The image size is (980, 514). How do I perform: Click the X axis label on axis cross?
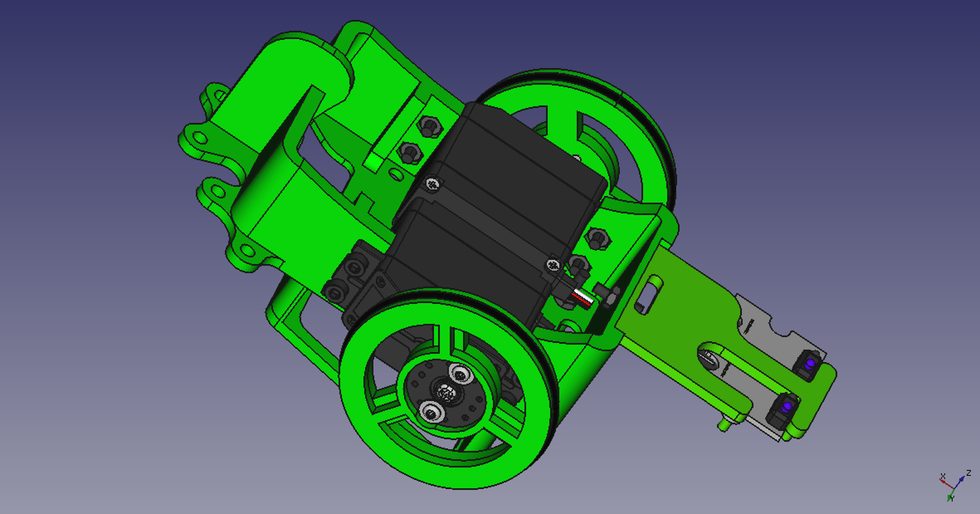[x=943, y=476]
